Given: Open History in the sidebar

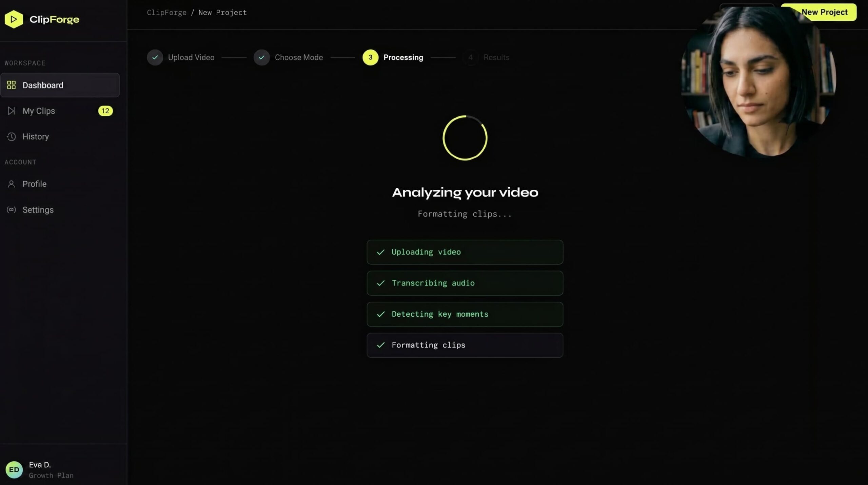Looking at the screenshot, I should click(60, 136).
